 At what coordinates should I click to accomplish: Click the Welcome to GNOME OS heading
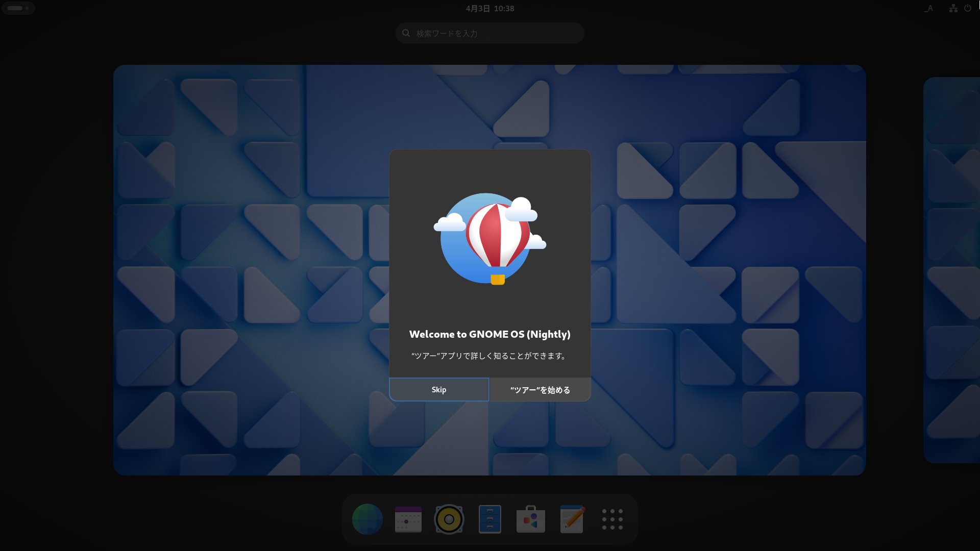click(x=489, y=334)
